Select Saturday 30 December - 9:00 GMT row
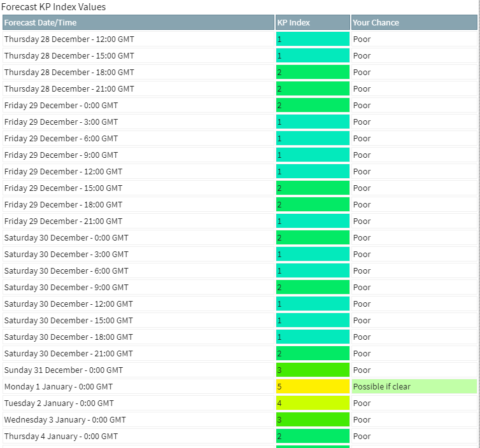 (240, 287)
